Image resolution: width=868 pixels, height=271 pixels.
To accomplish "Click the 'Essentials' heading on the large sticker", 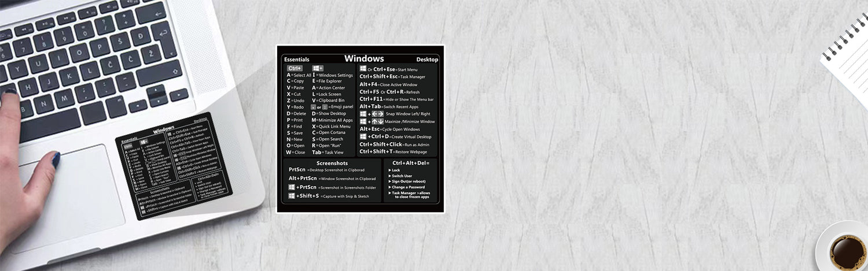I will (296, 60).
